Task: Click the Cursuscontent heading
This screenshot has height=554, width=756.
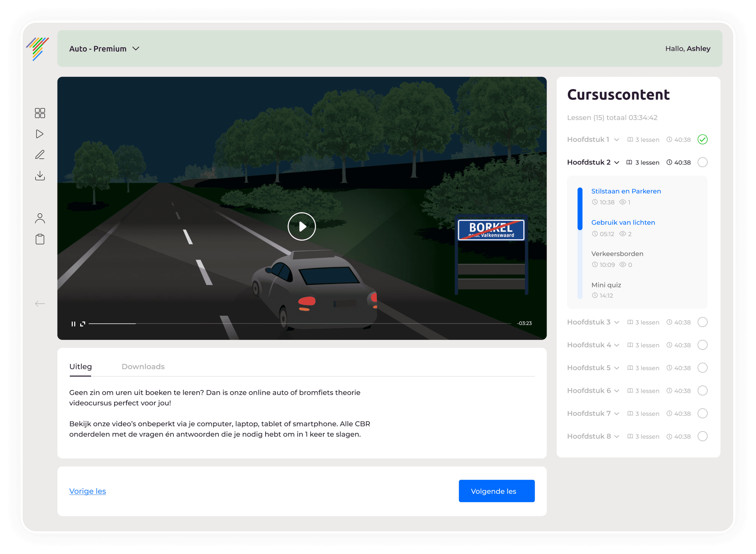Action: pyautogui.click(x=619, y=95)
